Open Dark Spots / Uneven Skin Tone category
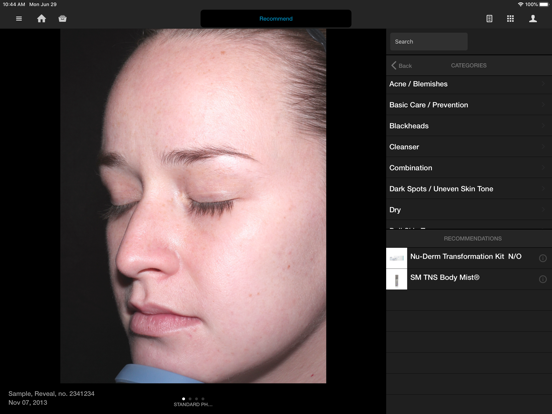This screenshot has width=552, height=414. [469, 189]
